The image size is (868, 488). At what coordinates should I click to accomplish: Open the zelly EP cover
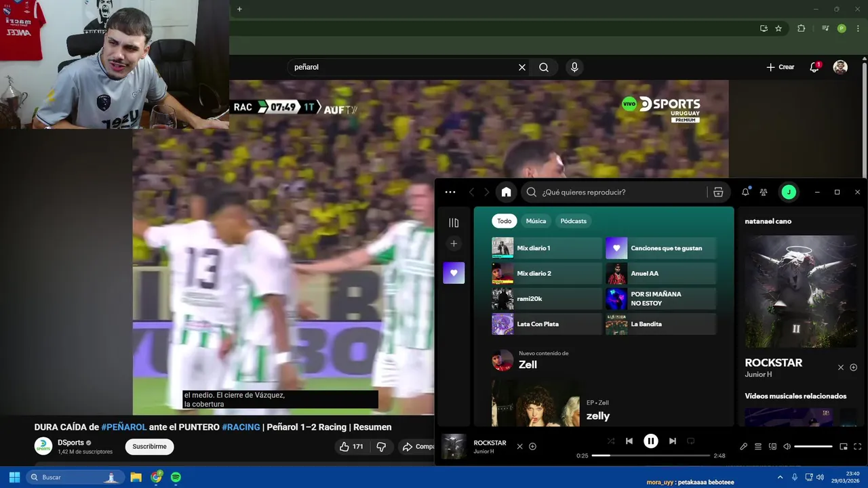(535, 403)
